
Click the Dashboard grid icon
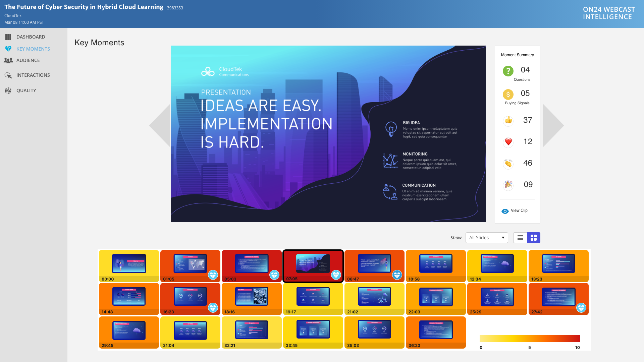pos(8,37)
